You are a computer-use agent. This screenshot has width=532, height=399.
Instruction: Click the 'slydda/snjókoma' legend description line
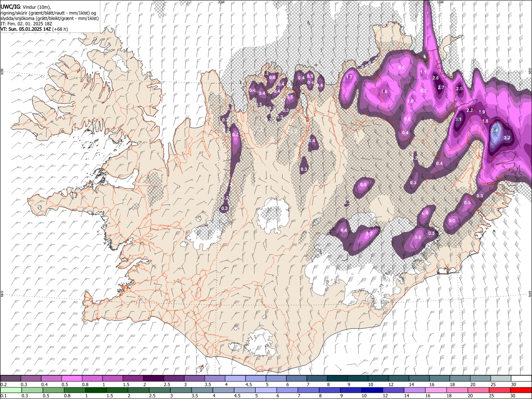[x=49, y=18]
